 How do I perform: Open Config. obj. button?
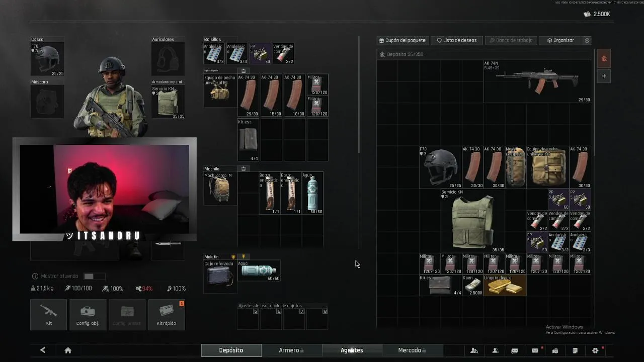[88, 315]
